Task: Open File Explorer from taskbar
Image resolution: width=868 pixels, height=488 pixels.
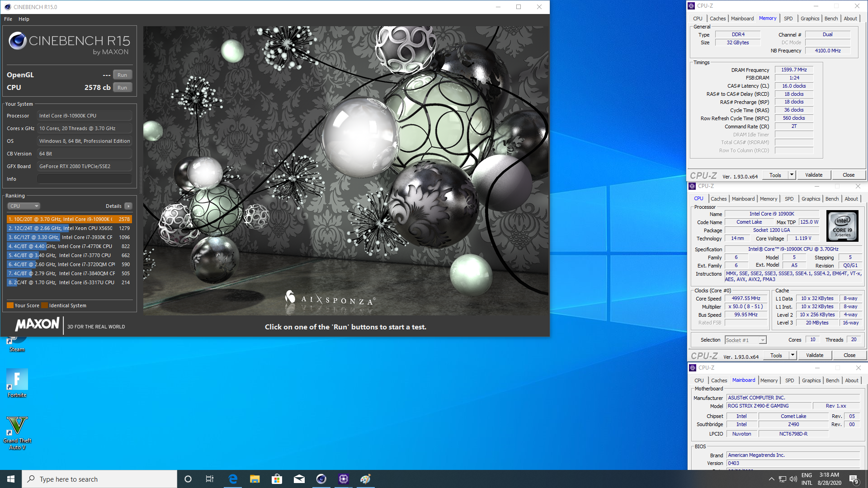Action: coord(255,479)
